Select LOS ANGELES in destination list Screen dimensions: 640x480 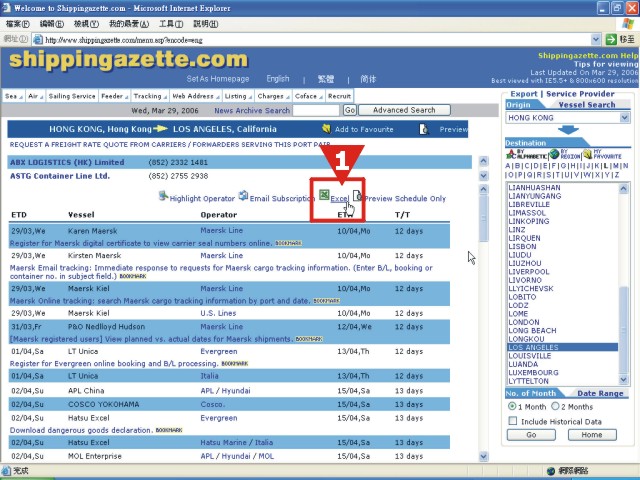pyautogui.click(x=562, y=347)
